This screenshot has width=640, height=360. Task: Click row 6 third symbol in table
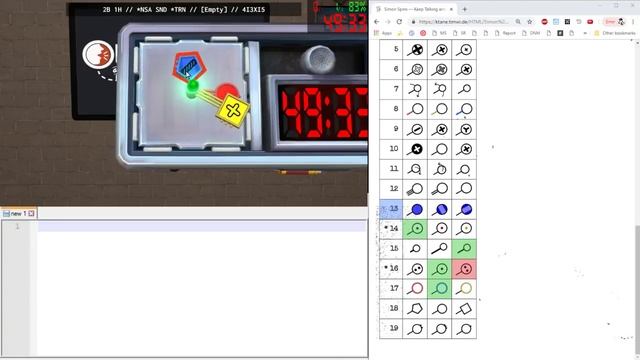click(x=464, y=69)
